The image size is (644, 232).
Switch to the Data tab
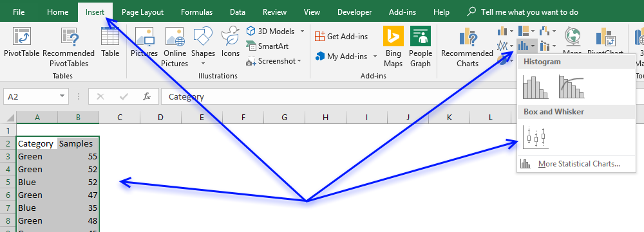click(238, 12)
